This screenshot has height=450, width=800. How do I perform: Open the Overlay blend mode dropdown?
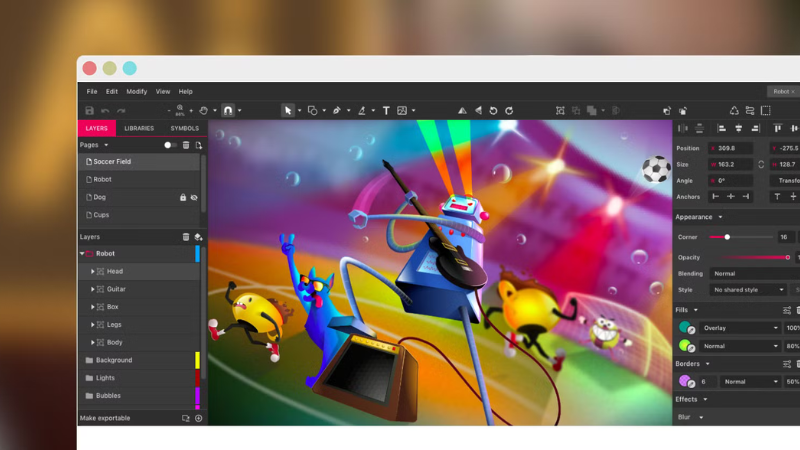point(742,328)
